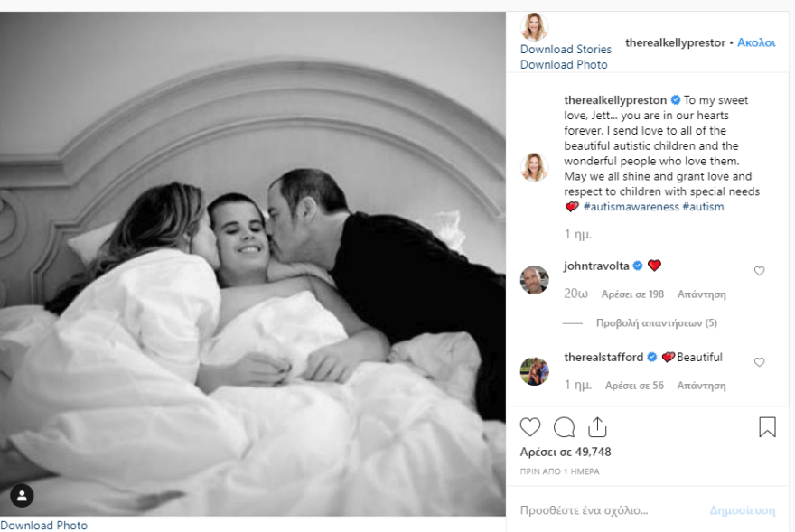795x532 pixels.
Task: Click Download Photo link under the header
Action: coord(564,64)
